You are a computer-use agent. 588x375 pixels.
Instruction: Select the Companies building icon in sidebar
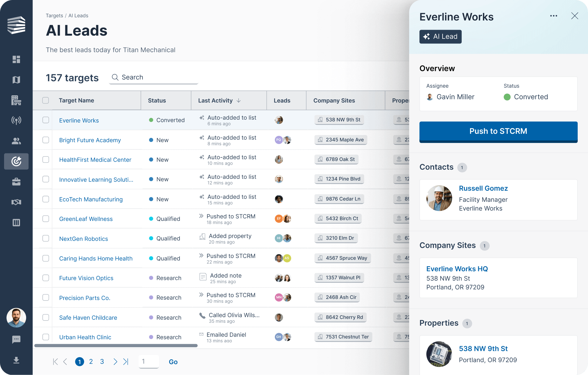point(16,101)
